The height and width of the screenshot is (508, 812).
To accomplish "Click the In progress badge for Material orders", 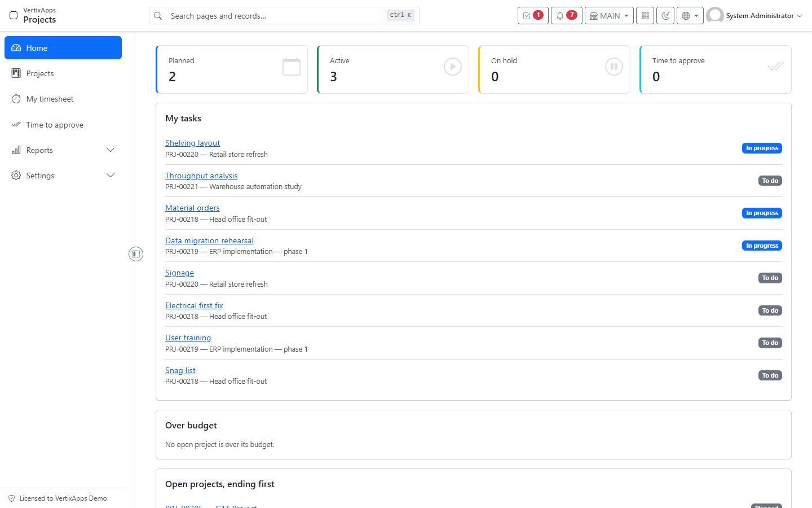I will click(762, 213).
